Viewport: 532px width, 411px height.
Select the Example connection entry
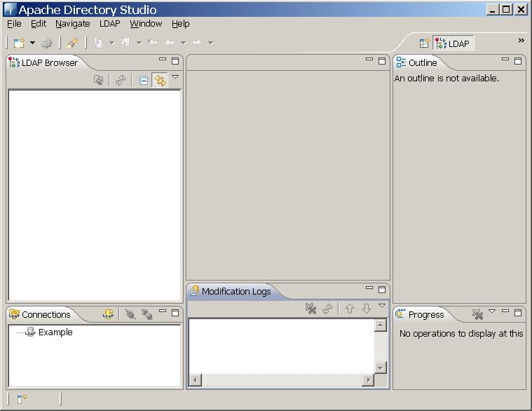point(55,332)
